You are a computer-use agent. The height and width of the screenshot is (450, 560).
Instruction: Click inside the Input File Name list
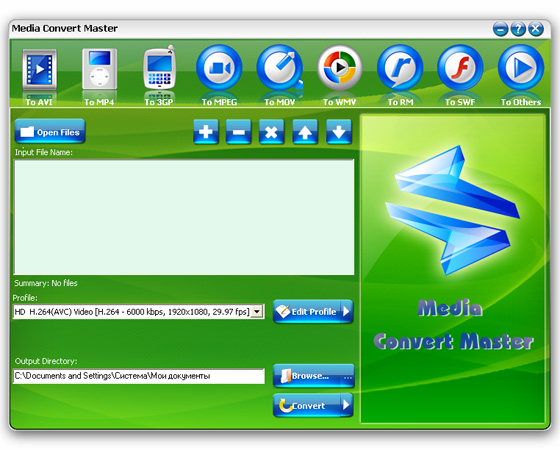pyautogui.click(x=184, y=217)
